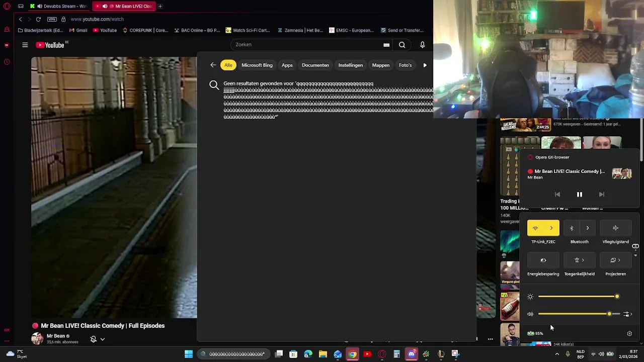Toggle Energiebesparing energy saver
Screen dimensions: 644x362
(543, 260)
